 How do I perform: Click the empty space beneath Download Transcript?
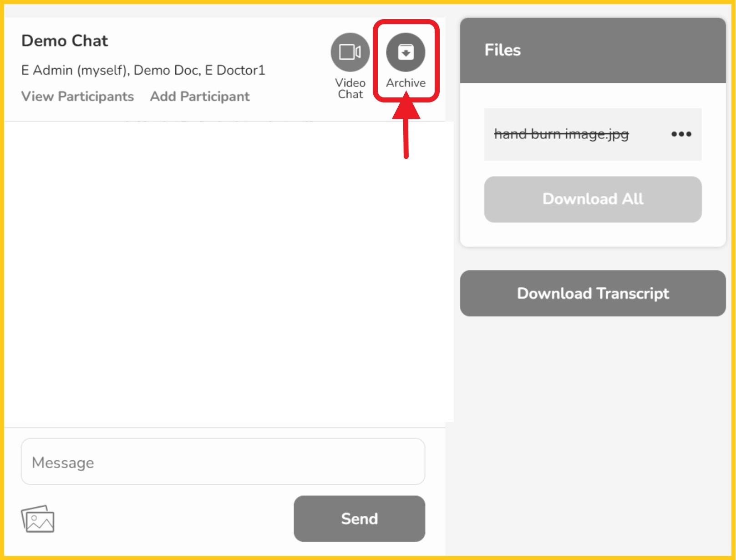point(593,433)
